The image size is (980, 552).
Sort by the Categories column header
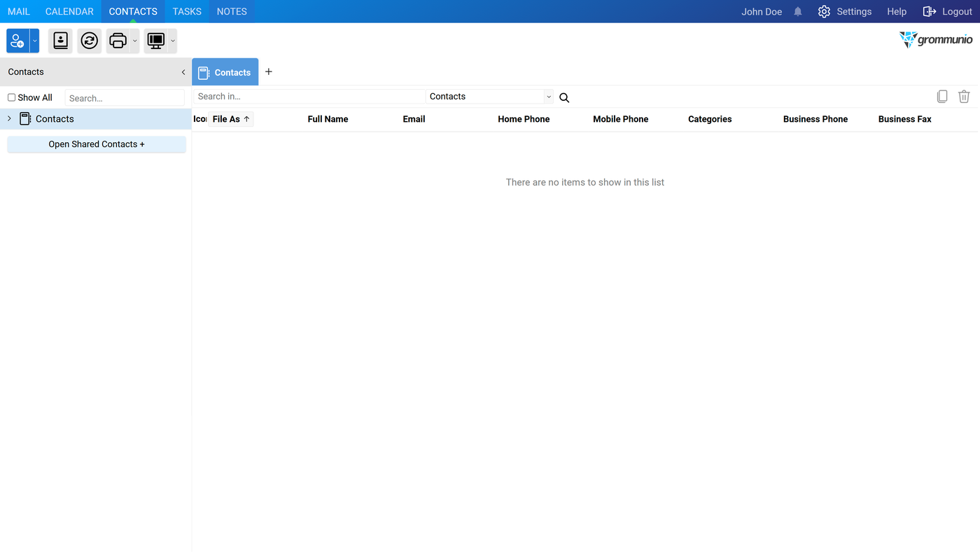pyautogui.click(x=710, y=119)
